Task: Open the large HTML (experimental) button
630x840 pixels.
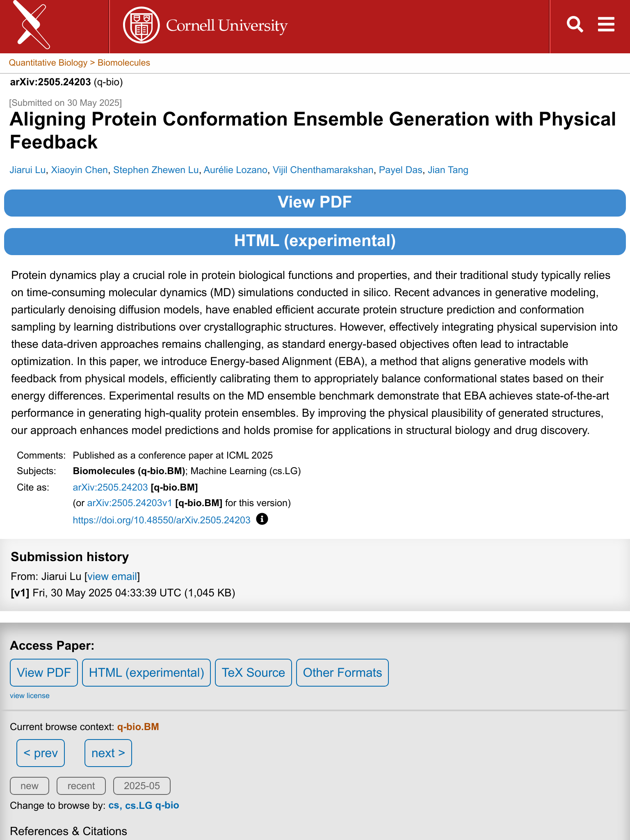Action: (315, 241)
